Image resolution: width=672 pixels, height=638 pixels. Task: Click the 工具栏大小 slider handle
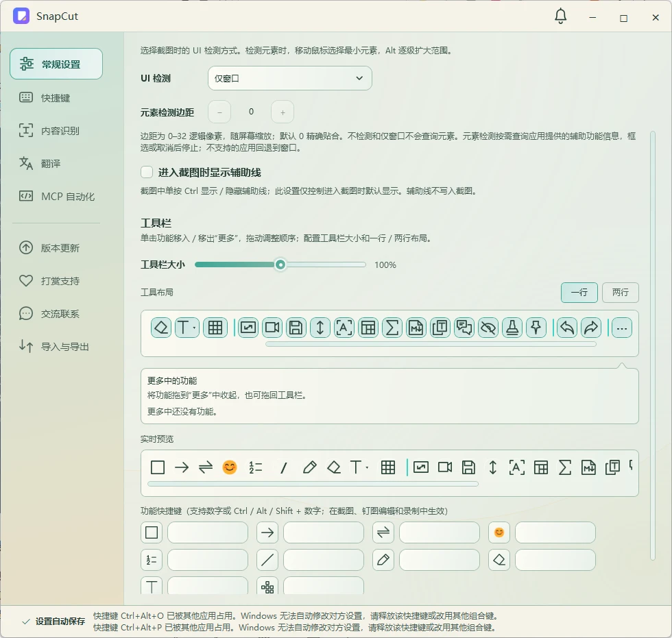click(x=280, y=265)
